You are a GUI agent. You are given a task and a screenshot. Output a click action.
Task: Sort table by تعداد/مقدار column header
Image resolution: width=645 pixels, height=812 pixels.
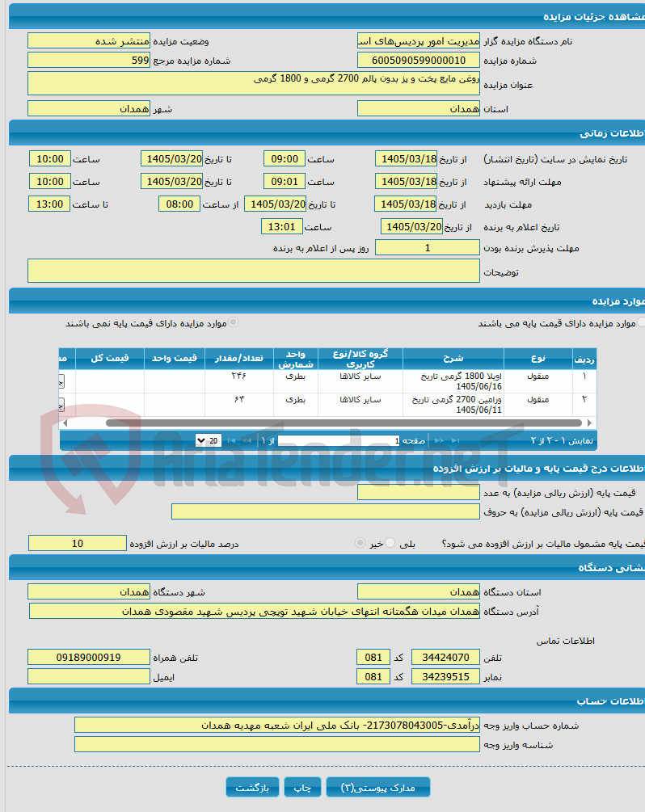click(x=239, y=359)
